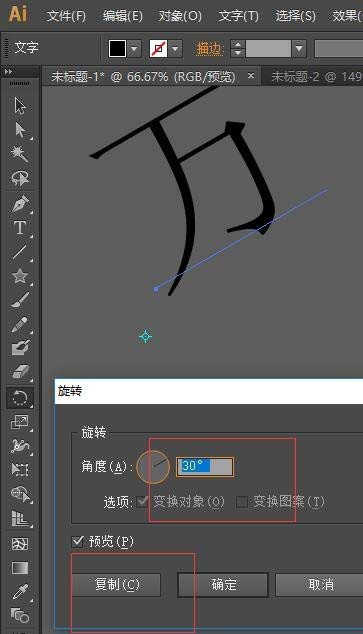363x634 pixels.
Task: Select the Perspective Grid tool
Action: coord(20,519)
